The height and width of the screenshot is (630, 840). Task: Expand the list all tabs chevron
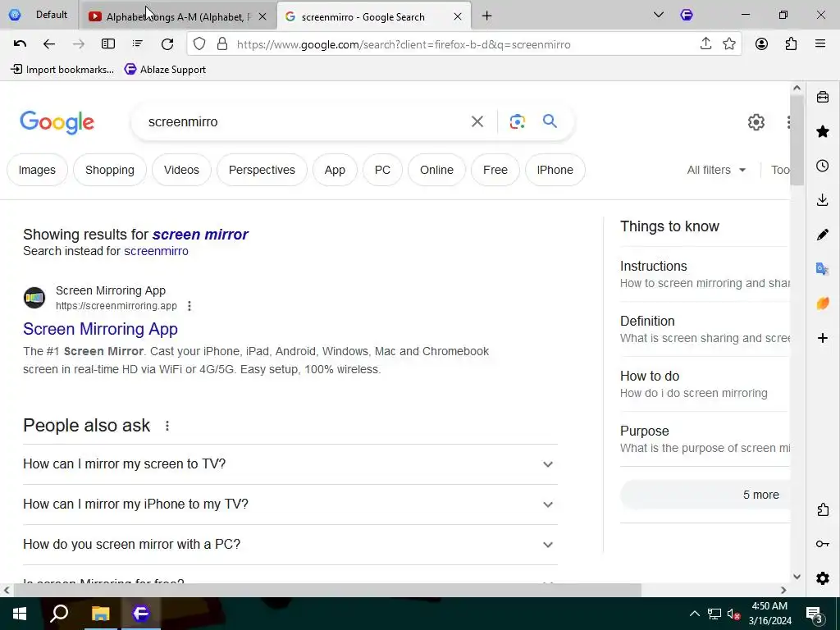click(659, 15)
